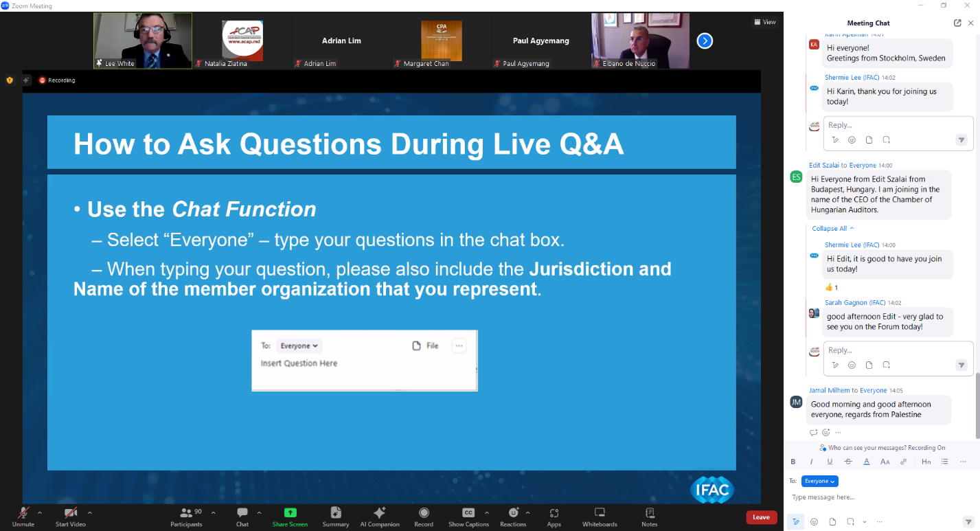Click the Record icon
Viewport: 980px width, 531px height.
(x=424, y=517)
